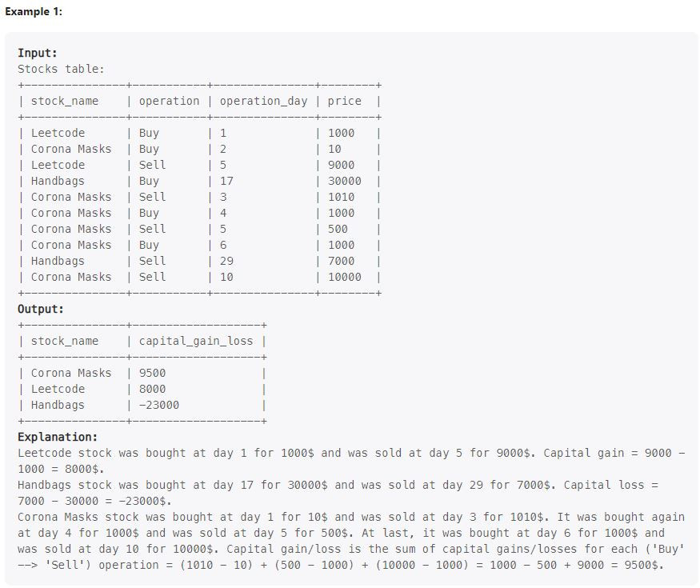Select the stock_name header in the input table

coord(64,102)
